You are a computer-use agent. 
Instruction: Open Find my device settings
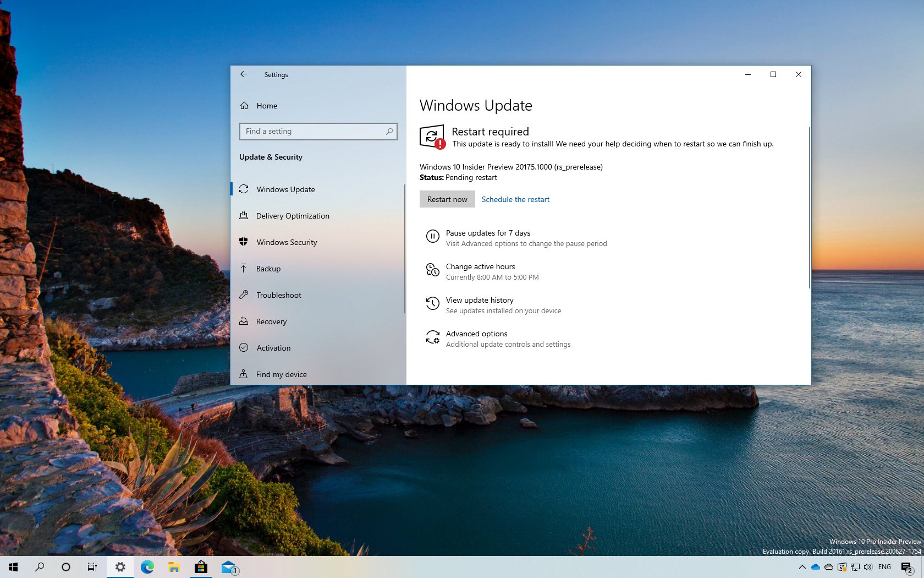(x=281, y=374)
